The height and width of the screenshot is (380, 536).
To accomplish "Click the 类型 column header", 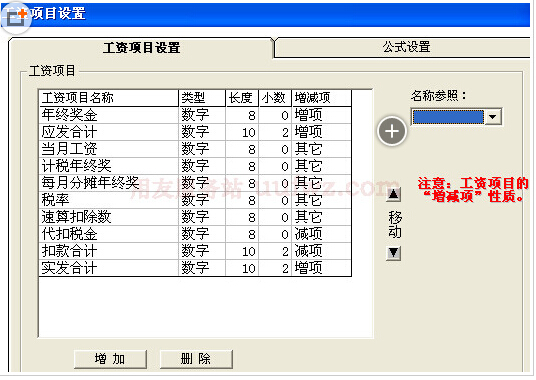I will tap(202, 98).
